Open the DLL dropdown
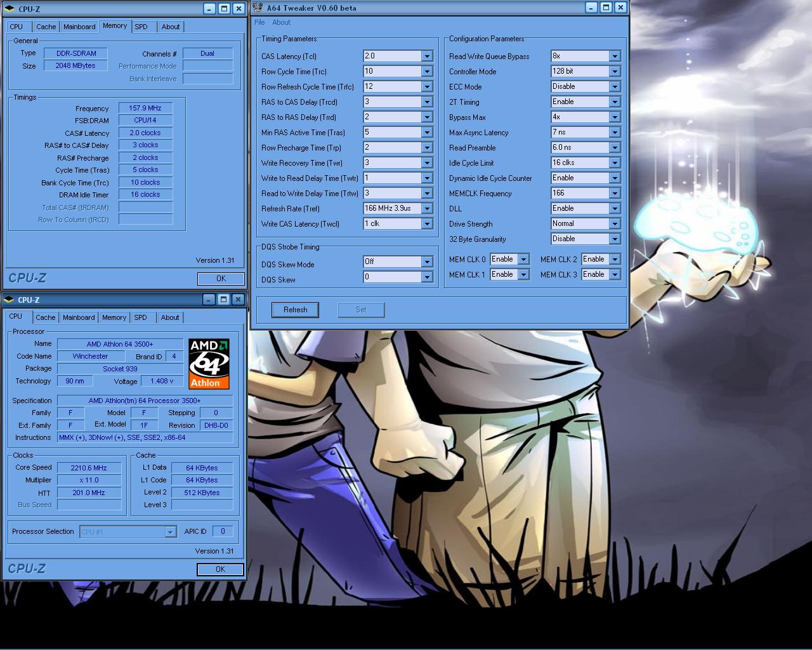Viewport: 812px width, 650px height. coord(615,208)
